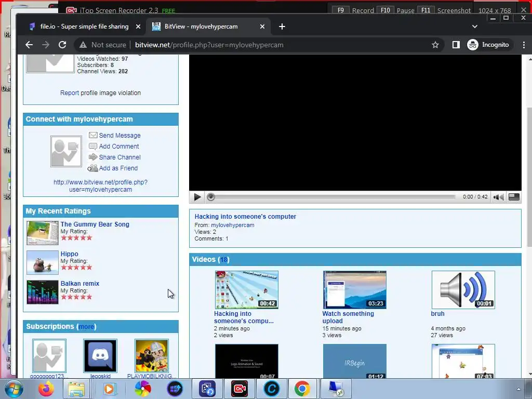
Task: Open the Windows Start menu
Action: click(x=14, y=389)
